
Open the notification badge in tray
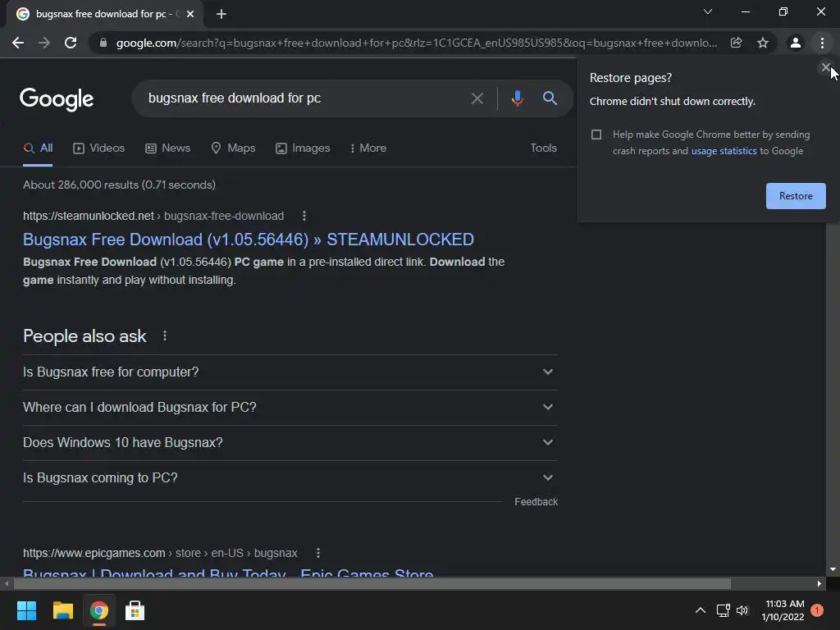pyautogui.click(x=817, y=610)
